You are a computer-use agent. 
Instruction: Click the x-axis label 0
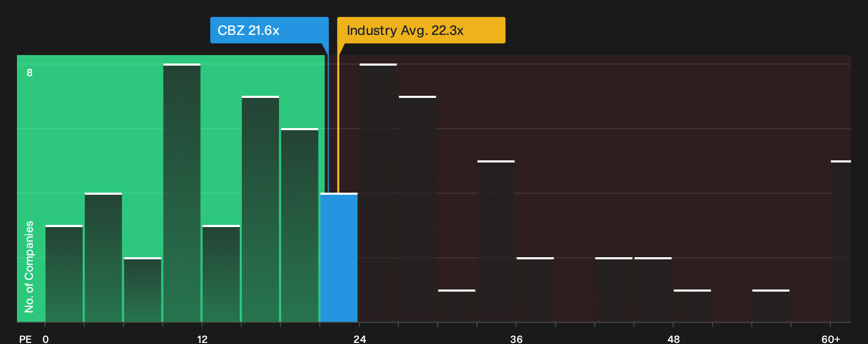point(46,339)
